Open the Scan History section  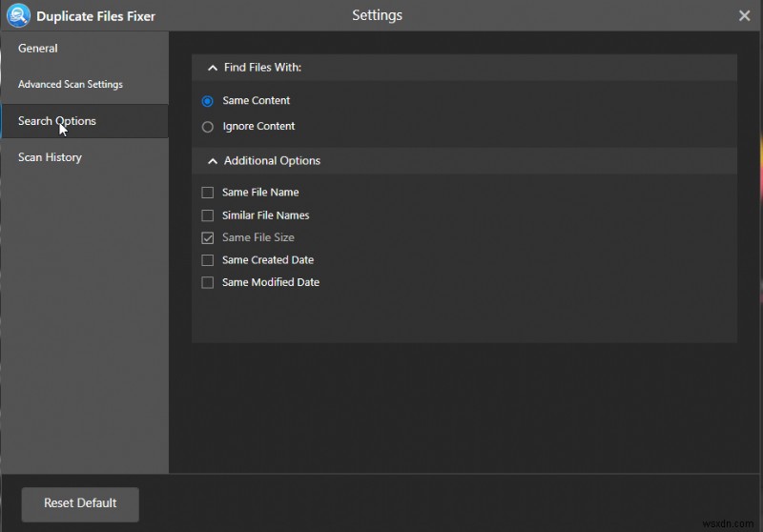pos(50,157)
